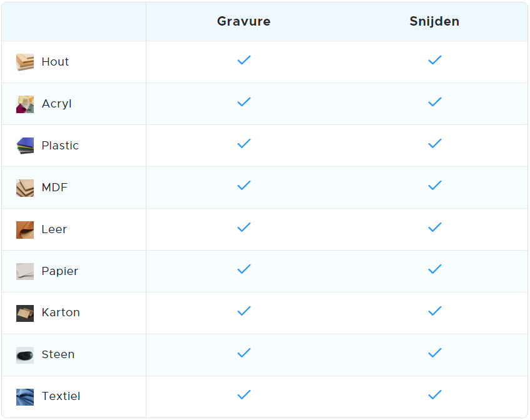The height and width of the screenshot is (420, 530).
Task: Click Snijden checkmark for Papier
Action: [435, 269]
